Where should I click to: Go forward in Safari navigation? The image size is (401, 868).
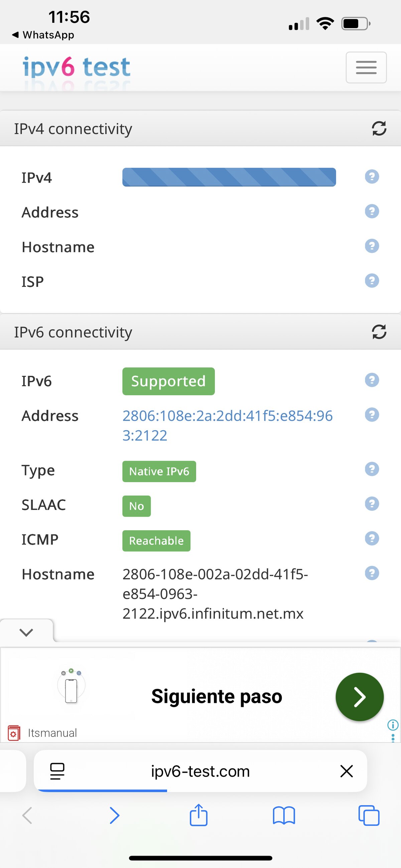(x=115, y=816)
